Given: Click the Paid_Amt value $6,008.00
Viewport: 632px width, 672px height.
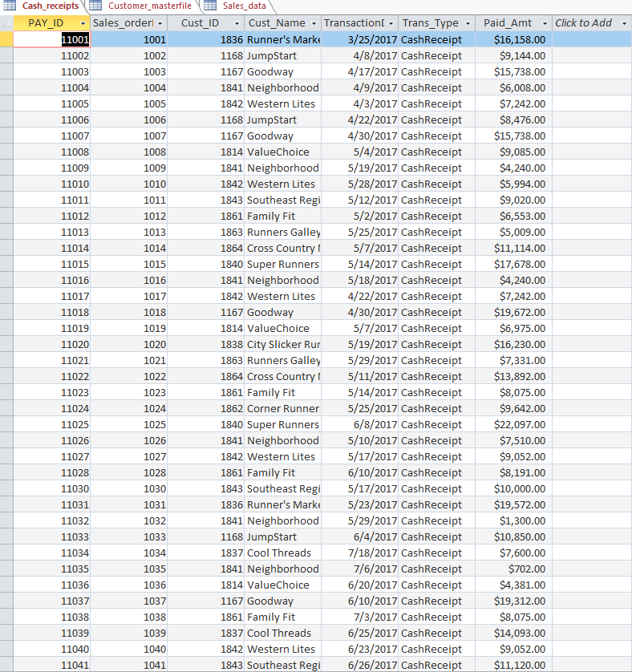Looking at the screenshot, I should click(x=513, y=87).
